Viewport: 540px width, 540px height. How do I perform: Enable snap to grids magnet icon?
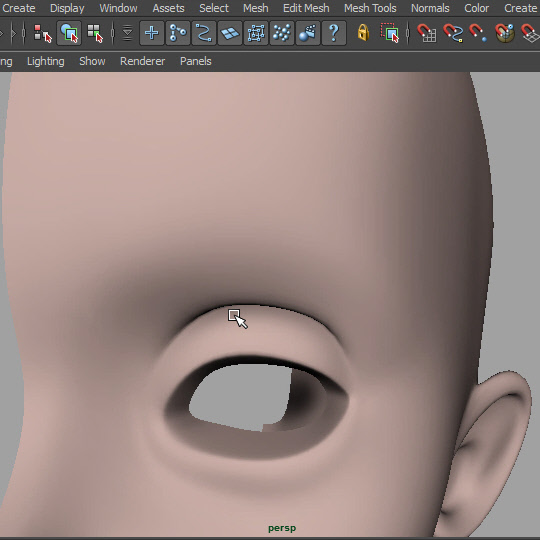pos(427,33)
